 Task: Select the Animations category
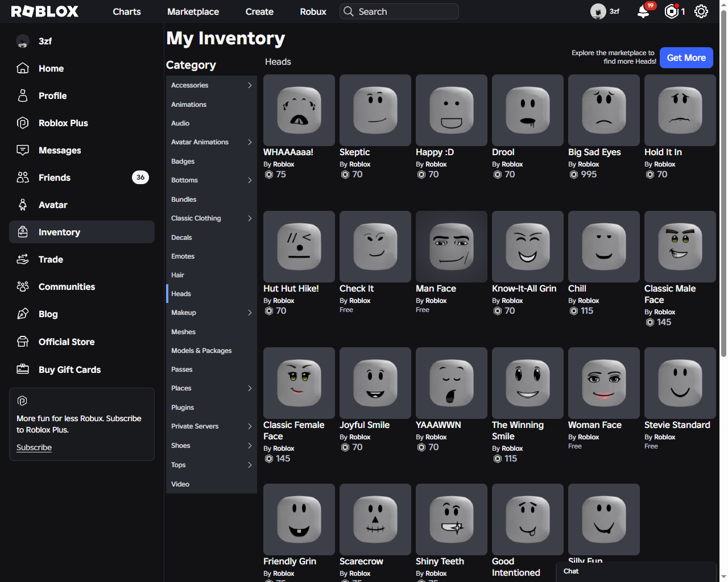(x=212, y=105)
